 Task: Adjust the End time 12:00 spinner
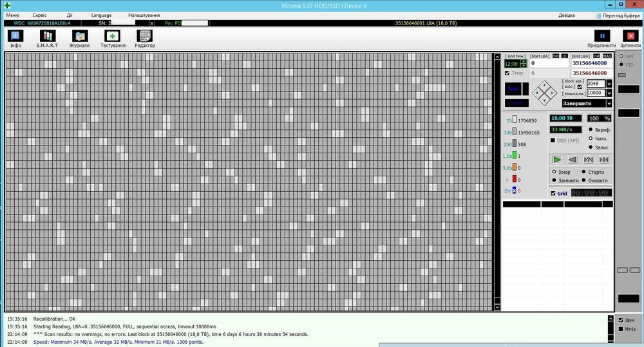(x=523, y=64)
